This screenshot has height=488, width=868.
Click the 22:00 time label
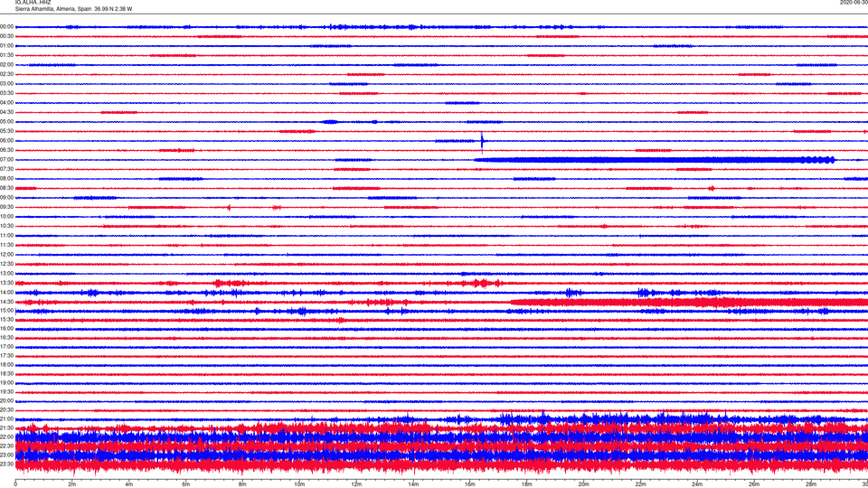point(6,436)
